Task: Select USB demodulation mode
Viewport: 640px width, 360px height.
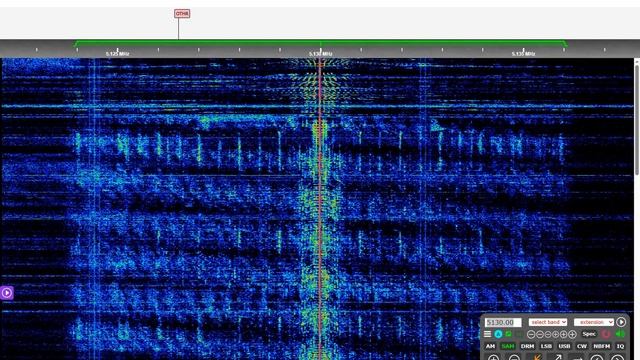Action: (564, 346)
